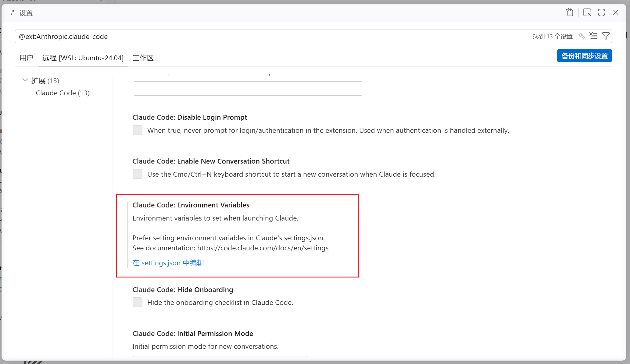Click the settings sliders icon in title
Image resolution: width=630 pixels, height=364 pixels.
point(13,13)
